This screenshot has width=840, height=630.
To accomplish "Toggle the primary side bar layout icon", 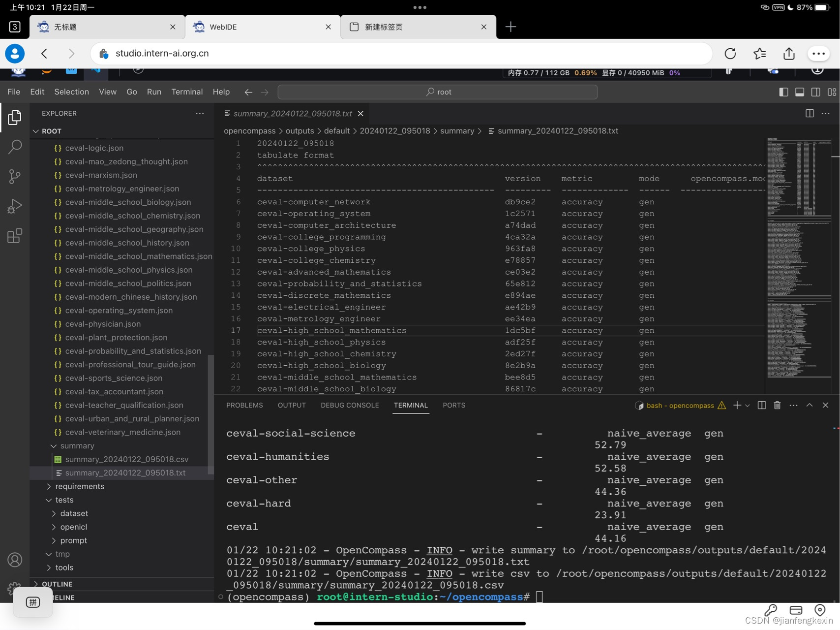I will (x=783, y=92).
